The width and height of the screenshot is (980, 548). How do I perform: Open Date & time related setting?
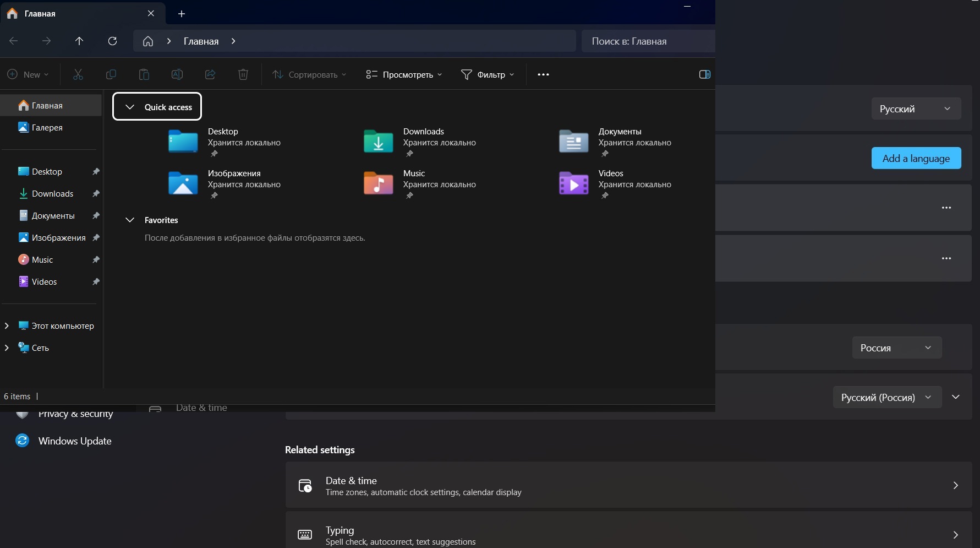pyautogui.click(x=628, y=485)
